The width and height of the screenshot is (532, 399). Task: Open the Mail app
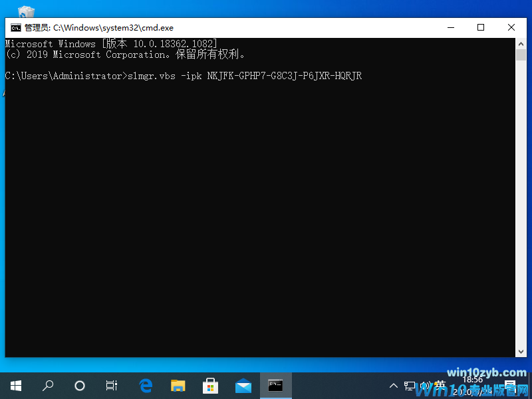[243, 386]
